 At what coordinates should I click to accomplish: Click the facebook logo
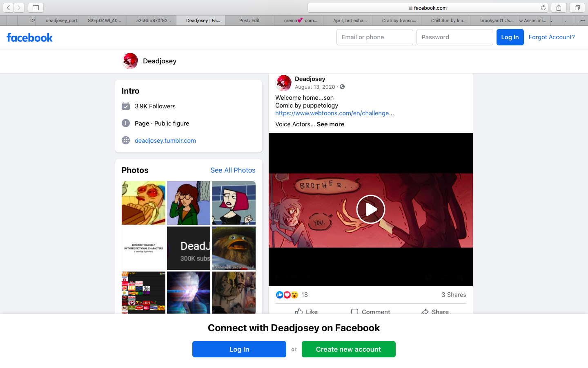[29, 38]
